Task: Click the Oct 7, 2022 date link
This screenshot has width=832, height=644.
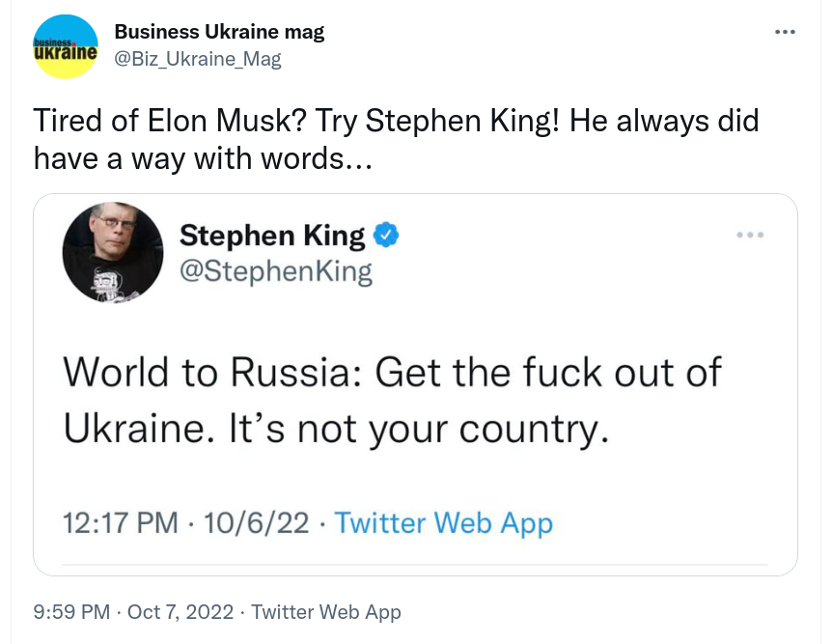Action: click(180, 612)
